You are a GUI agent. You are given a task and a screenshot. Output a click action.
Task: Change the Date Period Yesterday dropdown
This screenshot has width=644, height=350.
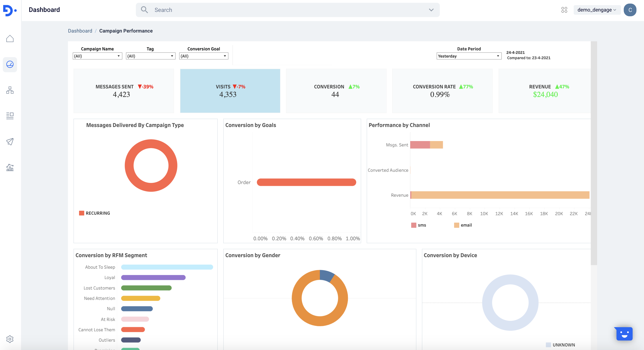click(x=469, y=56)
